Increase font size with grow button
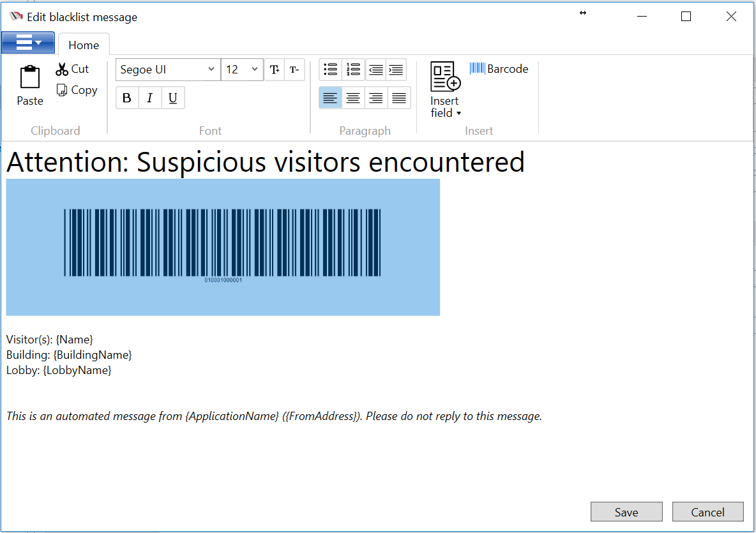Screen dimensions: 756x533 tap(274, 70)
